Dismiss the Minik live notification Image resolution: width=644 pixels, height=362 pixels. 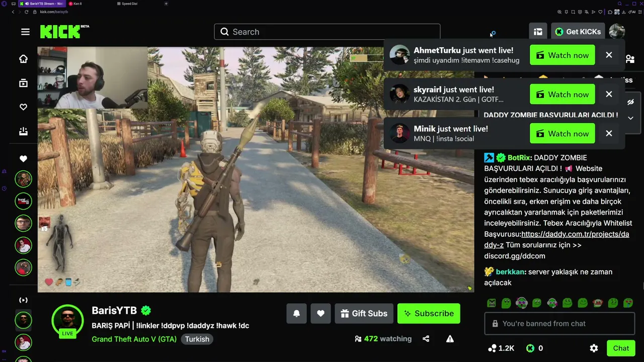(609, 134)
